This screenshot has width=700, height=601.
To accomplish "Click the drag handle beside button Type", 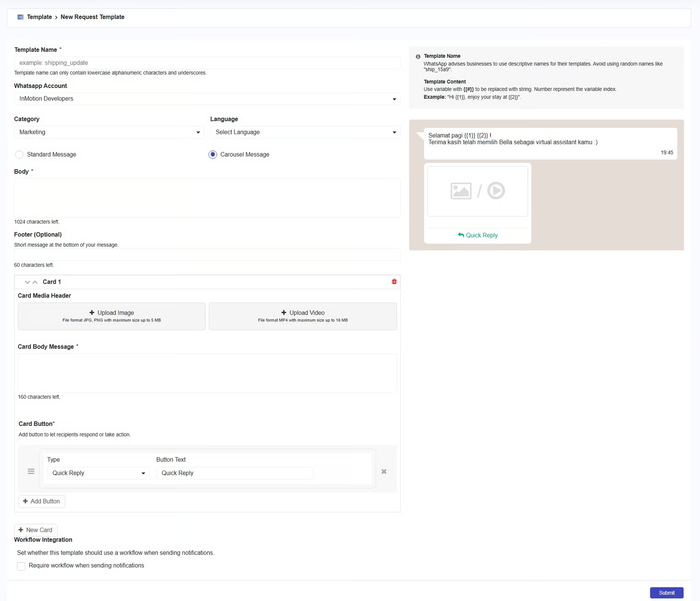I will 31,471.
